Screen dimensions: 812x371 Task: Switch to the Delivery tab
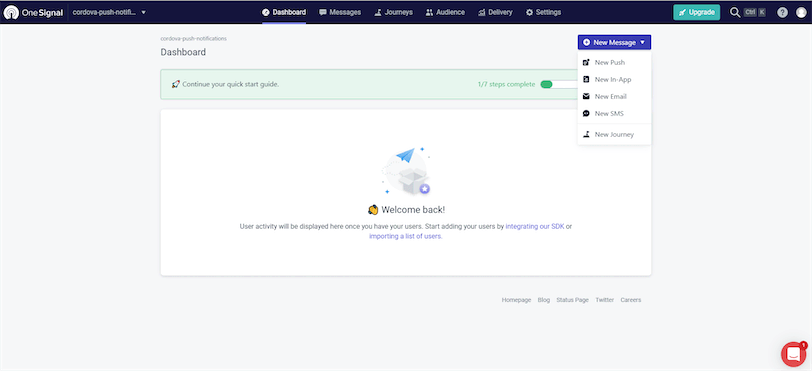coord(495,12)
